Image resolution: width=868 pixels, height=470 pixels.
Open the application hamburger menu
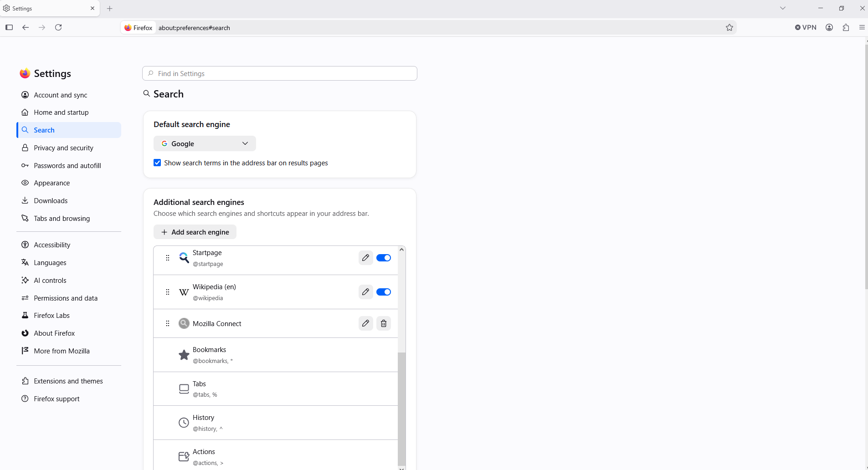click(x=862, y=27)
